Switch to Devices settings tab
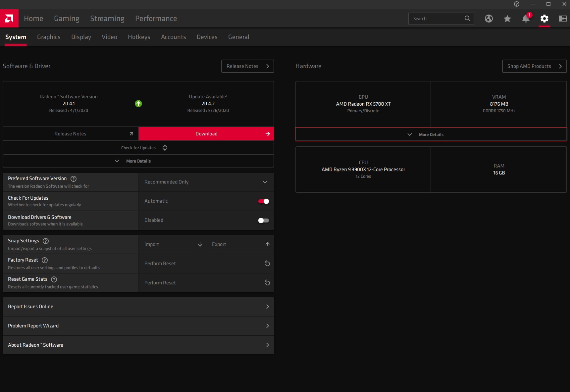Screen dimensions: 570x392 [x=207, y=37]
